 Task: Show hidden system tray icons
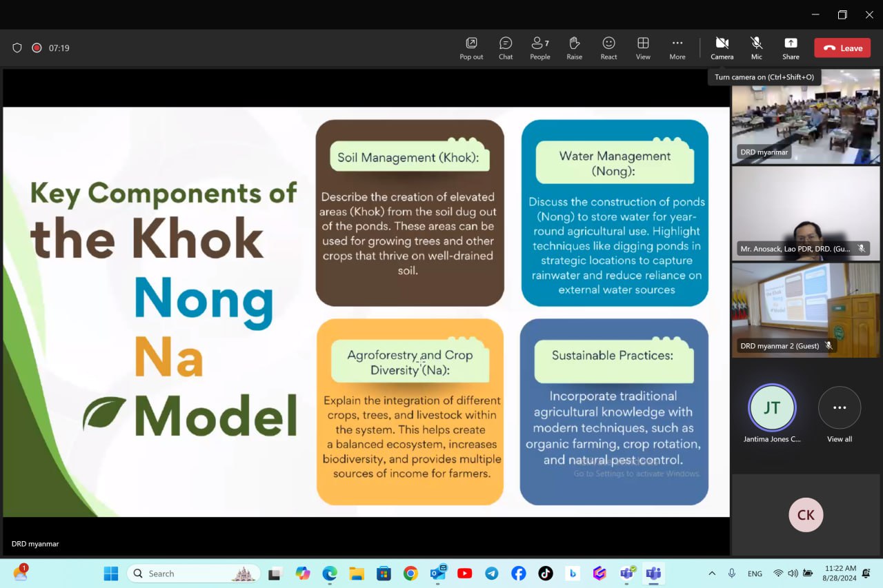click(x=712, y=574)
